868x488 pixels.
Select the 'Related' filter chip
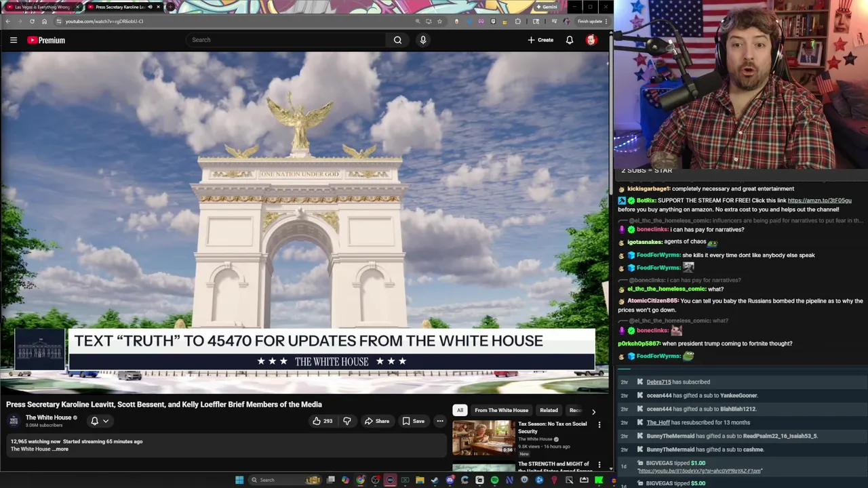point(549,410)
